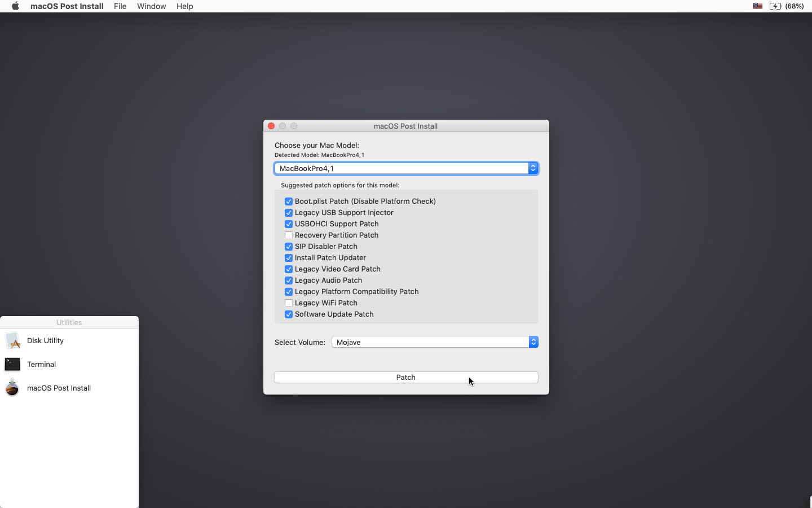Click the model selector stepper arrows
The height and width of the screenshot is (508, 812).
(533, 168)
